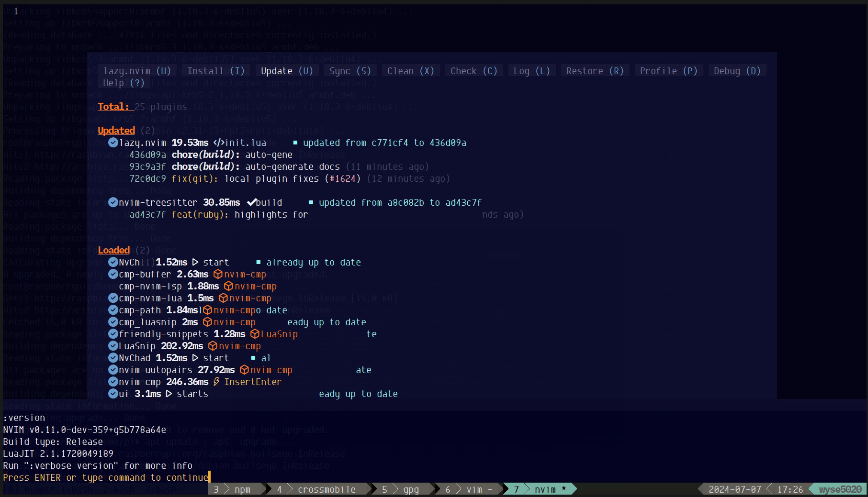
Task: Open Help (?) in lazy.nvim
Action: tap(124, 83)
